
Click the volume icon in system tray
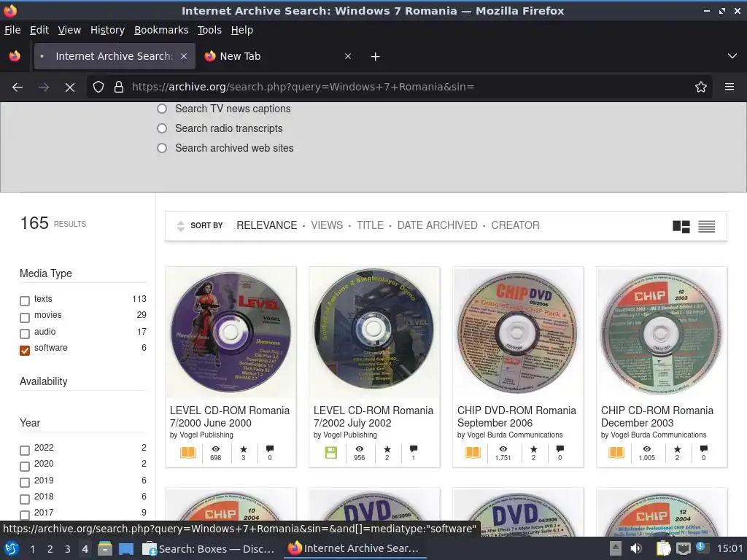636,548
